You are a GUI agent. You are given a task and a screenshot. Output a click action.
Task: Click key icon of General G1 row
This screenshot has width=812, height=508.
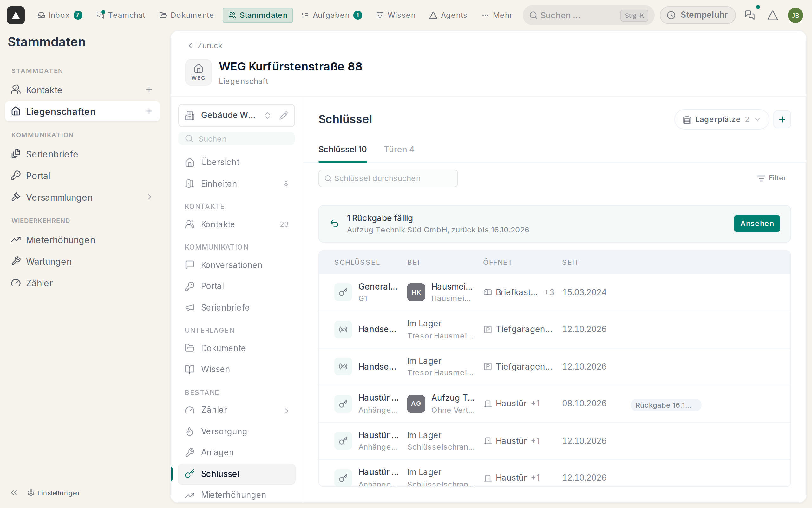pyautogui.click(x=343, y=292)
